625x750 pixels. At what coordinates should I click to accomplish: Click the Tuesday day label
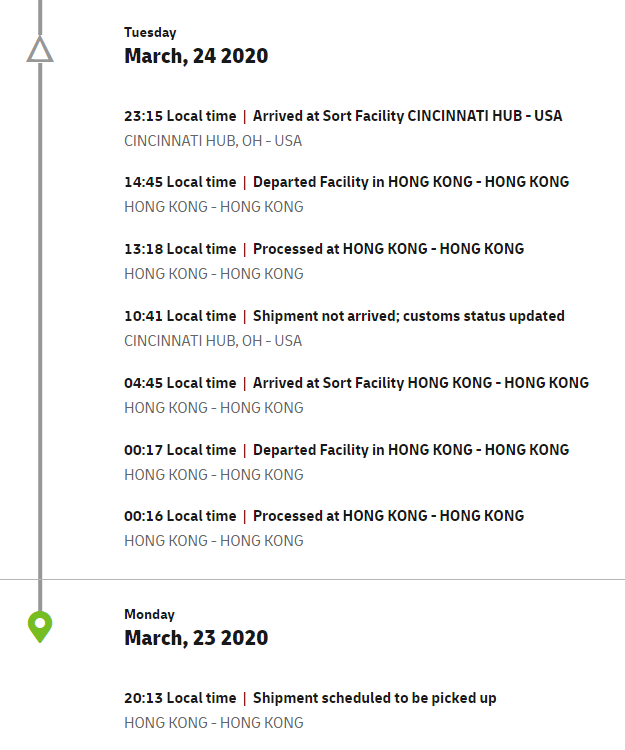click(150, 33)
